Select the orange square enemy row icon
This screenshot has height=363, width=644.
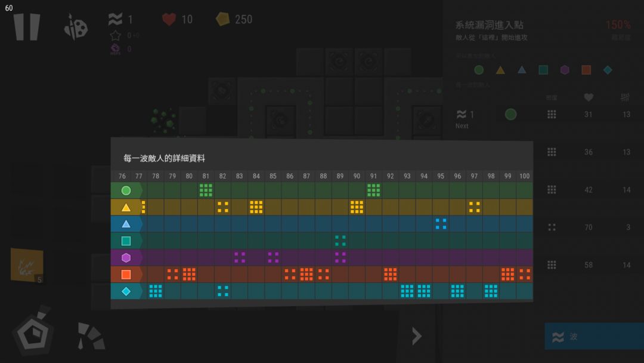(126, 274)
